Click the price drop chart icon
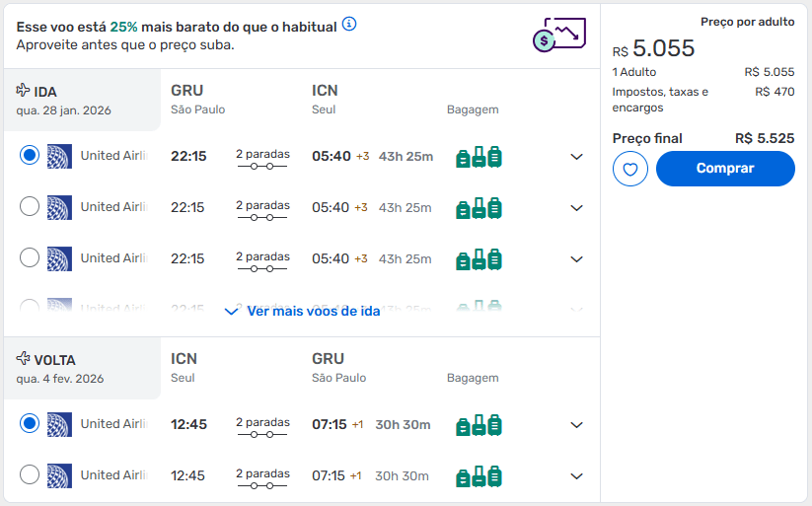812x506 pixels. (559, 35)
